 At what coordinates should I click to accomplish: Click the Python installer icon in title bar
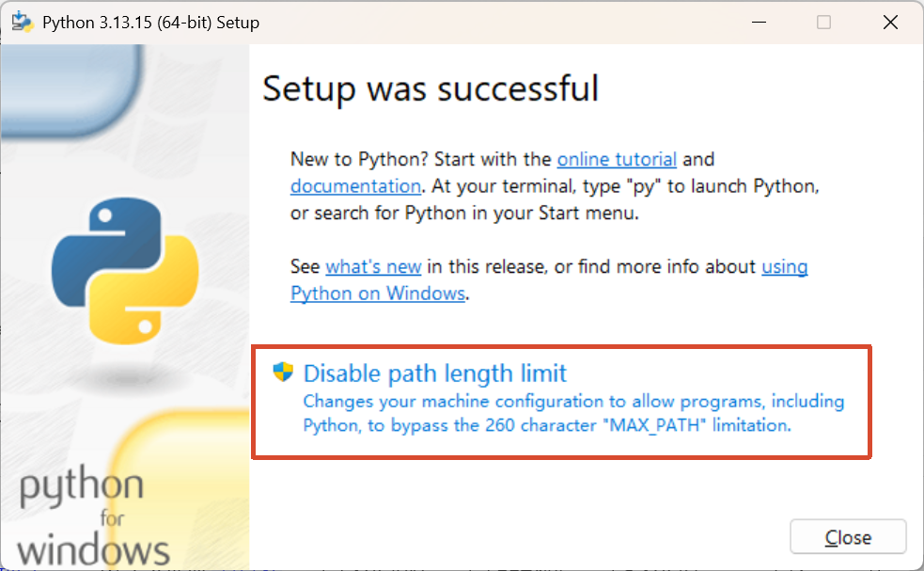tap(23, 23)
